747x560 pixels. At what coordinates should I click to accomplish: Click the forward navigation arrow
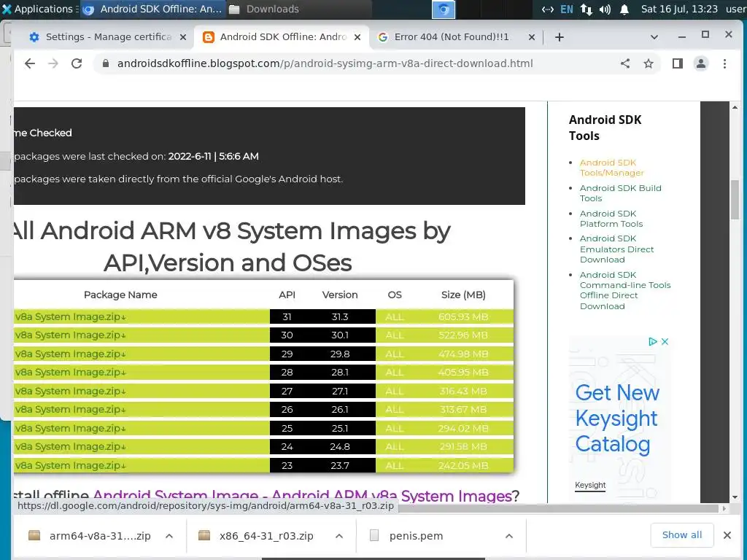[53, 63]
